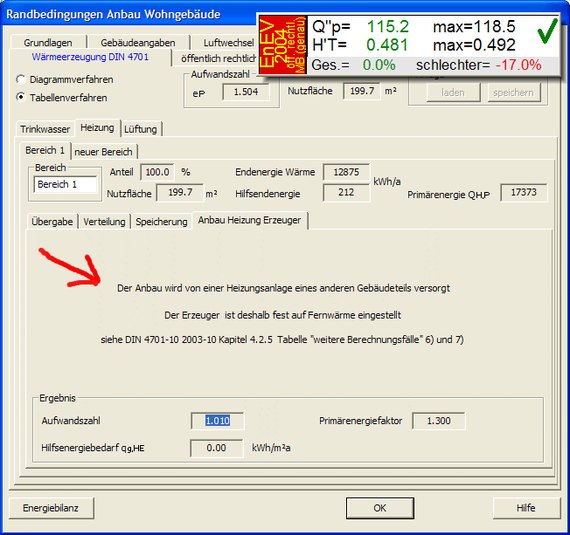Open the Speicherung tab
This screenshot has width=570, height=535.
point(161,221)
